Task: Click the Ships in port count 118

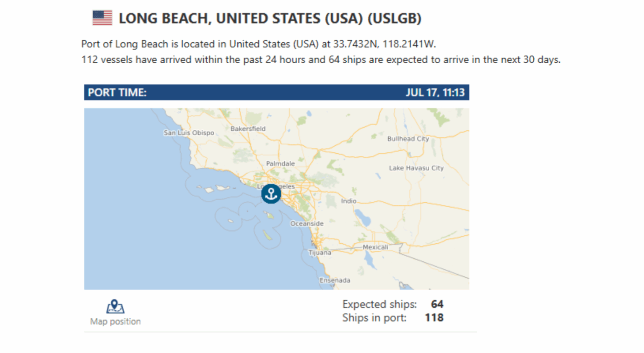Action: (434, 318)
